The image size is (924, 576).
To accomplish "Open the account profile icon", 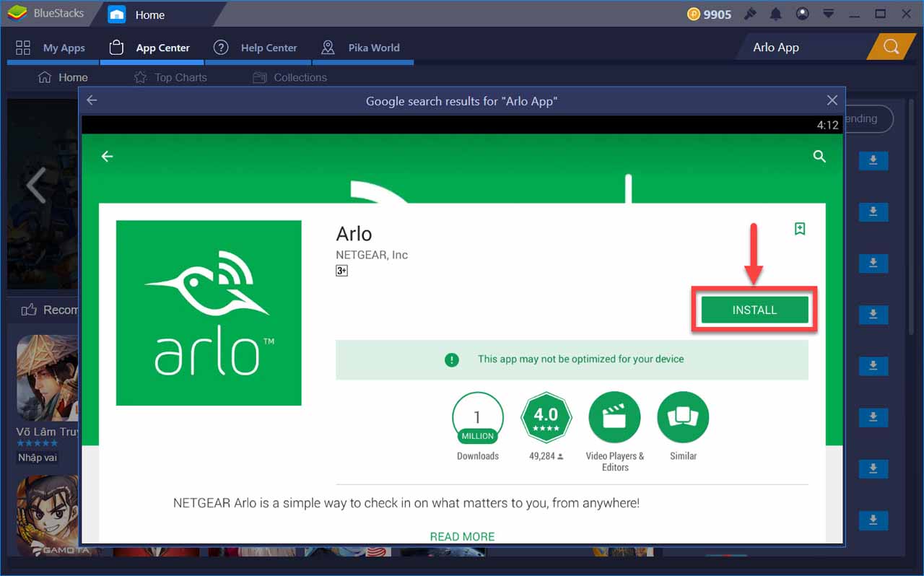I will [x=802, y=14].
